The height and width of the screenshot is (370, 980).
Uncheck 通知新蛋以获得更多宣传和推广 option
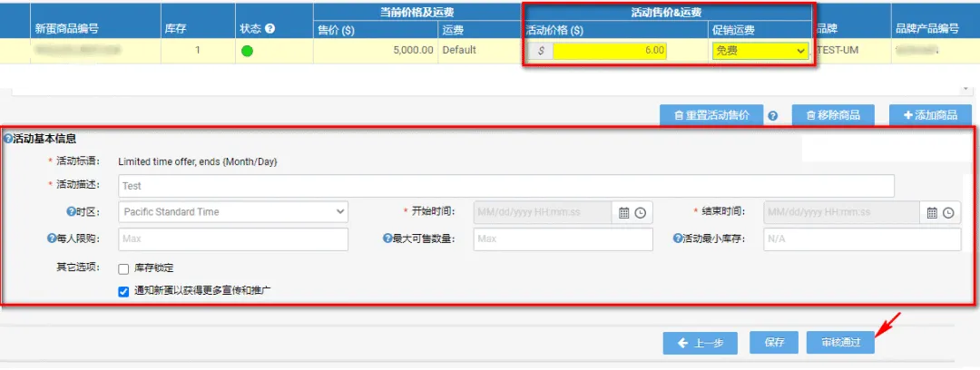coord(123,291)
